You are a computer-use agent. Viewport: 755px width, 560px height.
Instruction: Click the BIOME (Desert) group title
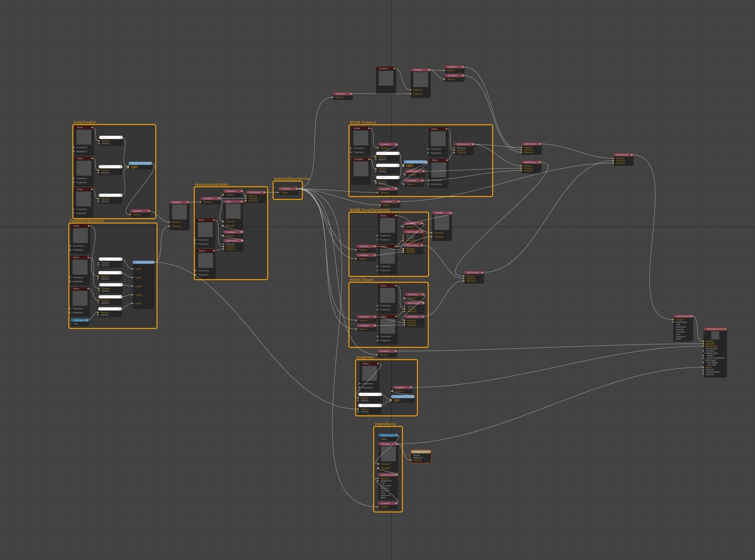point(362,280)
